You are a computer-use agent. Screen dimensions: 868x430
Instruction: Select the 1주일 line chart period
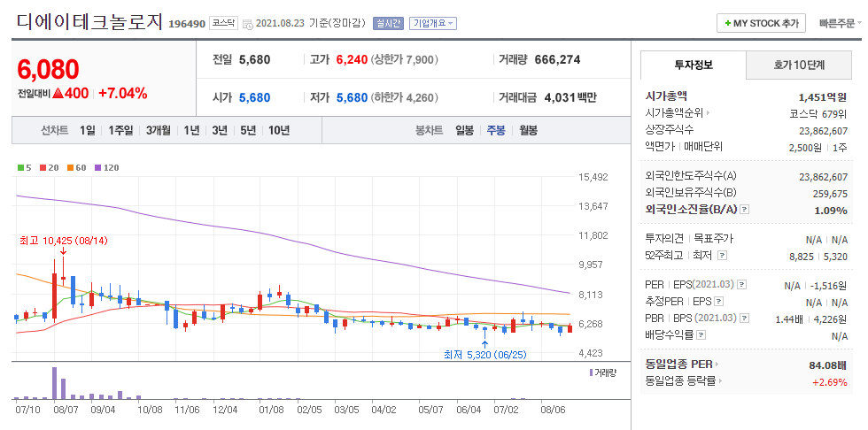(x=120, y=130)
